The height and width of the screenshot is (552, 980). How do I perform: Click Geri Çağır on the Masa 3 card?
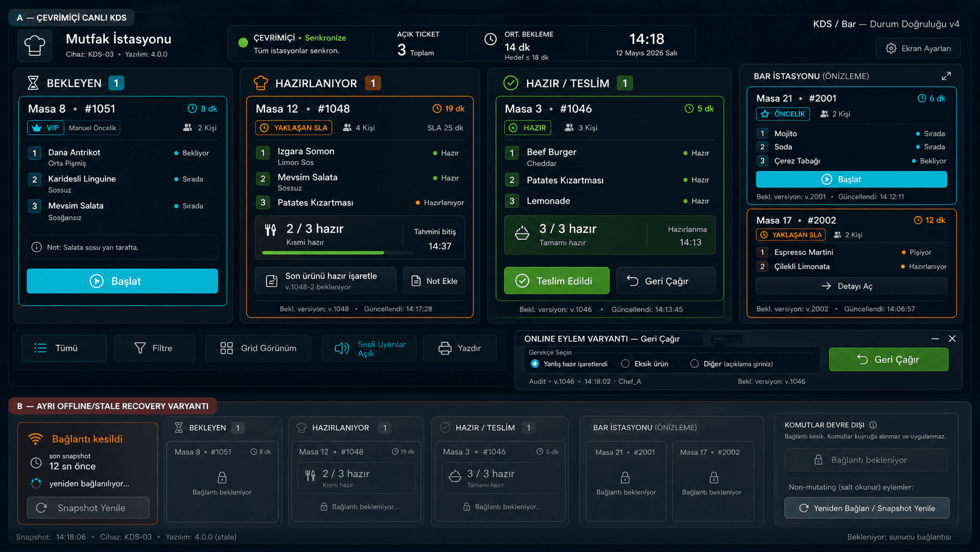click(666, 281)
